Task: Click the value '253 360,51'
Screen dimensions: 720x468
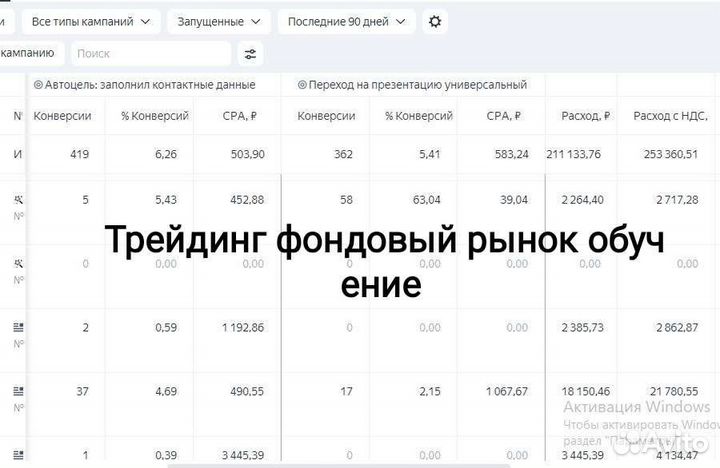Action: [670, 154]
